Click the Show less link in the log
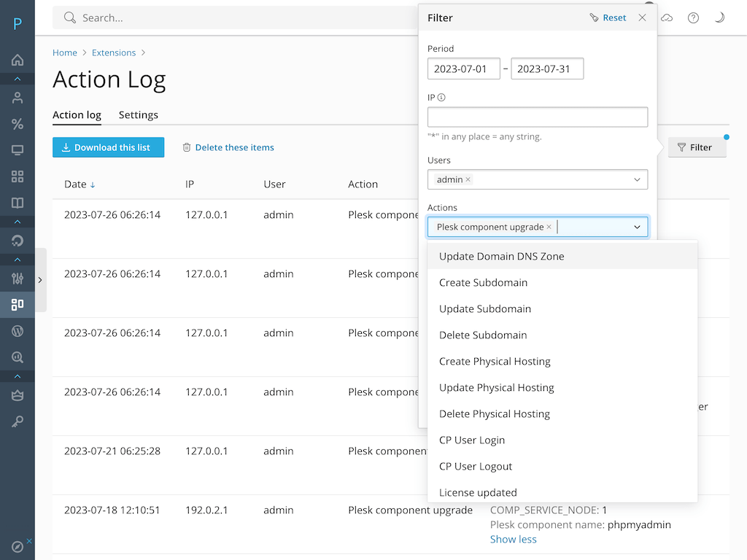This screenshot has height=560, width=747. pyautogui.click(x=513, y=539)
